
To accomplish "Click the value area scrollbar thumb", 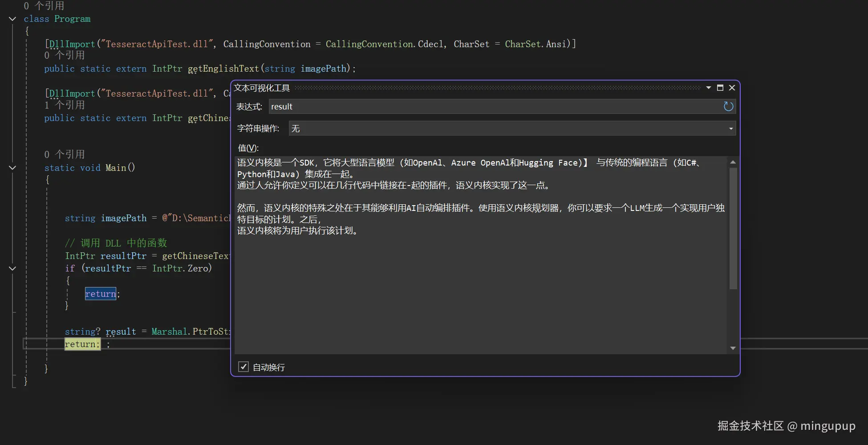I will 733,227.
